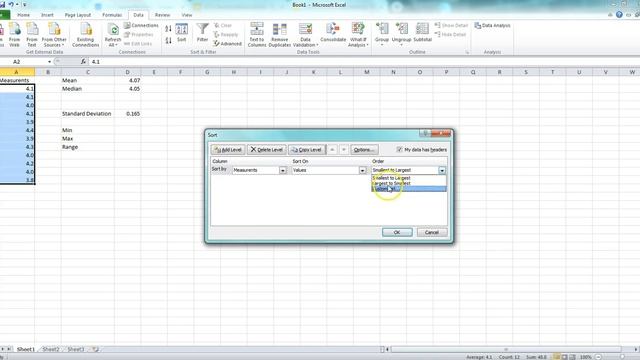The image size is (640, 360).
Task: Open the Sheet3 worksheet tab
Action: (x=76, y=349)
